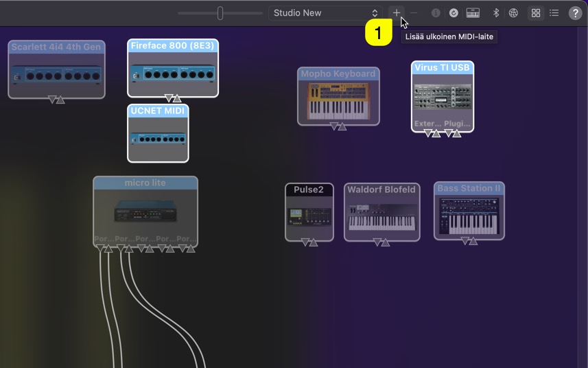The image size is (588, 368).
Task: Open device info with the i icon
Action: (436, 13)
